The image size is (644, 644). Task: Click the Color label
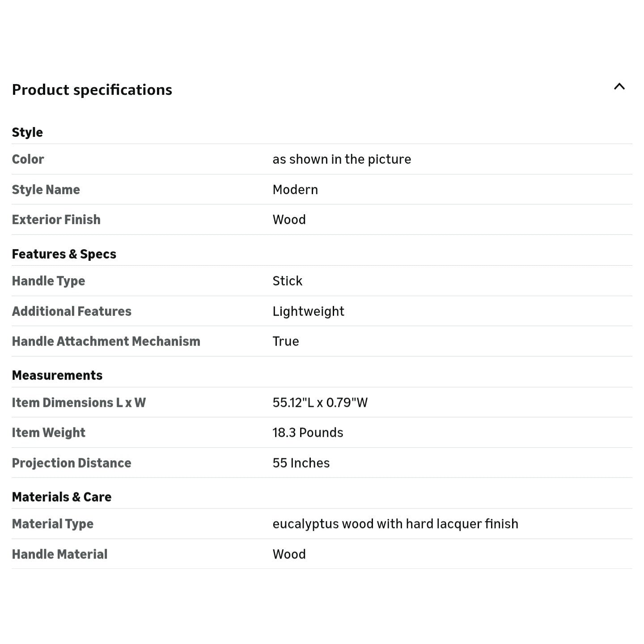[28, 159]
